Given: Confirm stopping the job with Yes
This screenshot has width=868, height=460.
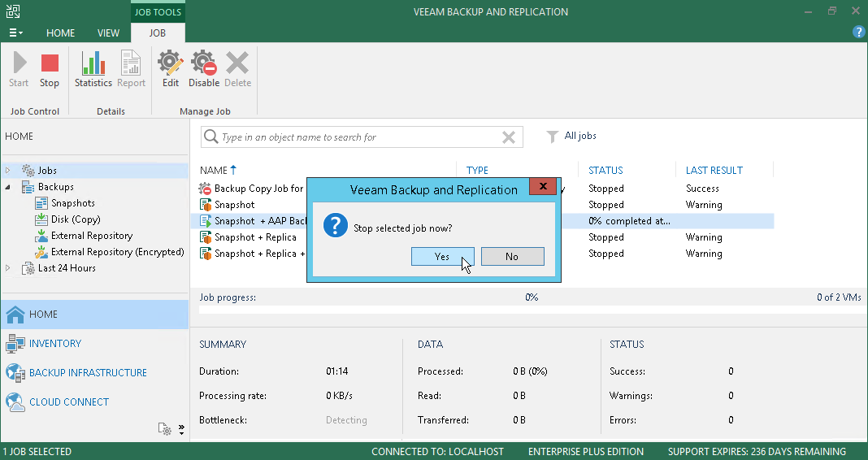Looking at the screenshot, I should click(x=442, y=256).
